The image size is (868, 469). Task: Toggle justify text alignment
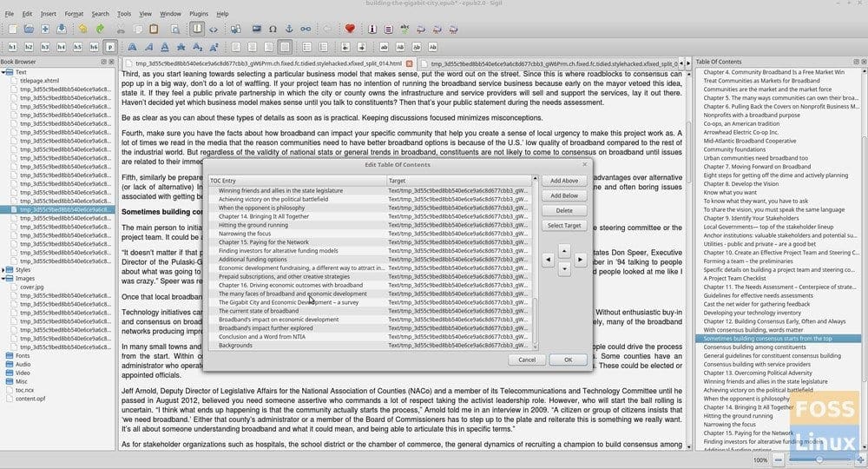[x=285, y=47]
